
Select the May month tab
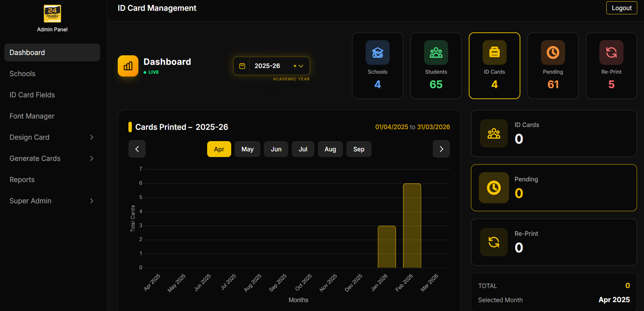247,149
